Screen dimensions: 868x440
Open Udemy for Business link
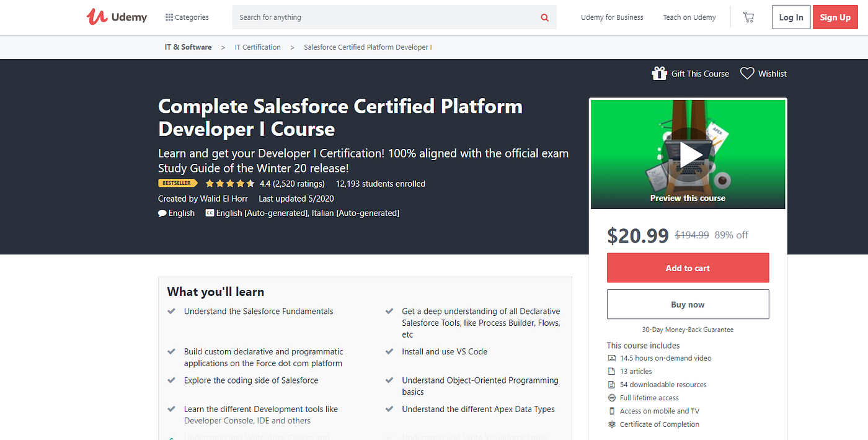click(x=612, y=17)
